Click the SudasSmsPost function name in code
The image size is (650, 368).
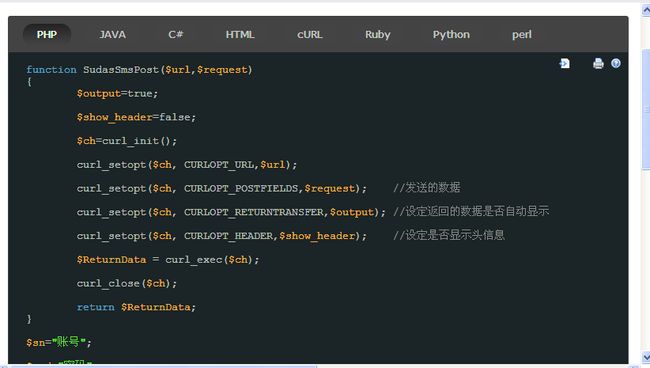coord(121,70)
